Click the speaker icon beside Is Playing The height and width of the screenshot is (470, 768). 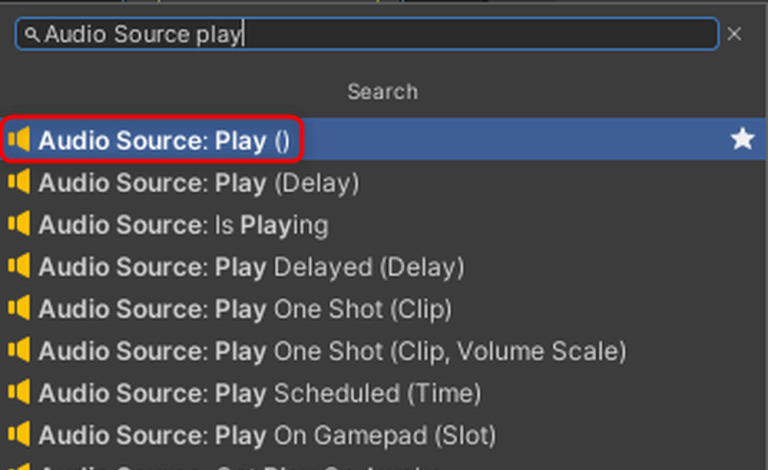[19, 224]
